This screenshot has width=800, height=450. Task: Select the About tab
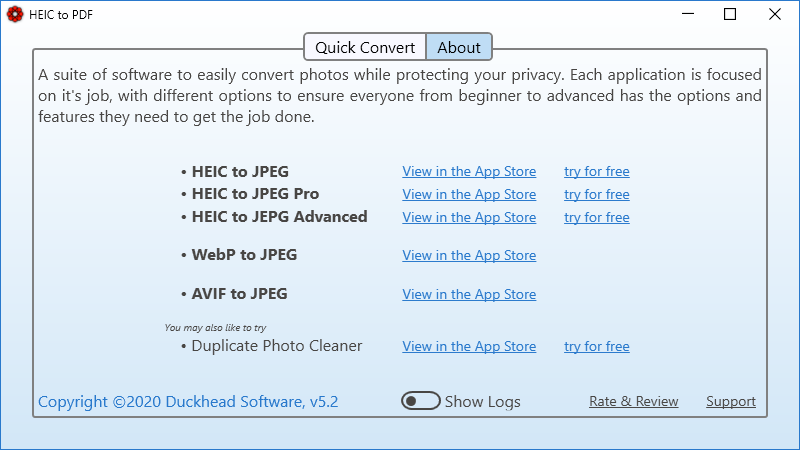[459, 47]
